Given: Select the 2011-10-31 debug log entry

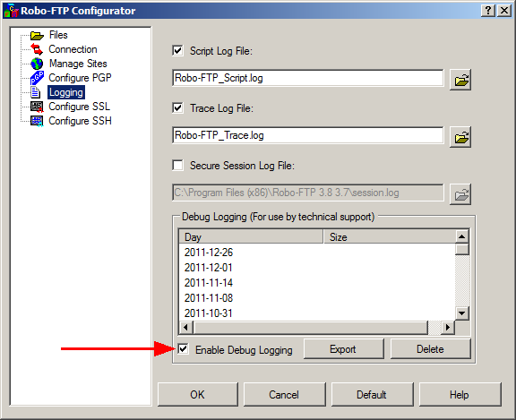Looking at the screenshot, I should click(x=209, y=313).
